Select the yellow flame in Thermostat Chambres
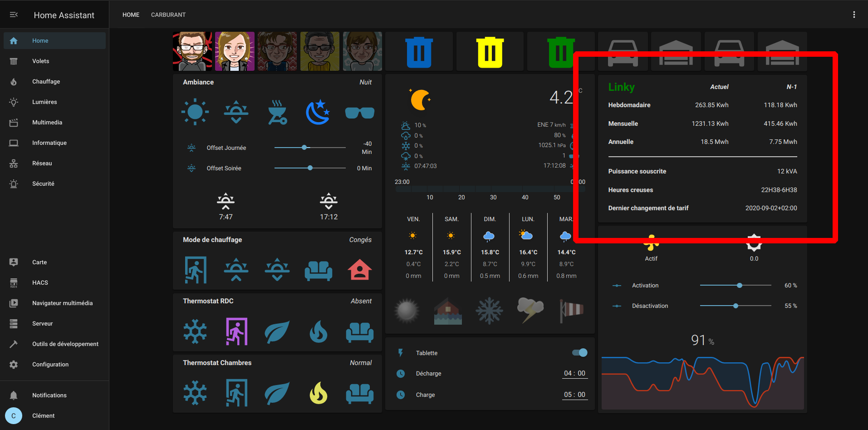The height and width of the screenshot is (430, 868). [x=318, y=393]
